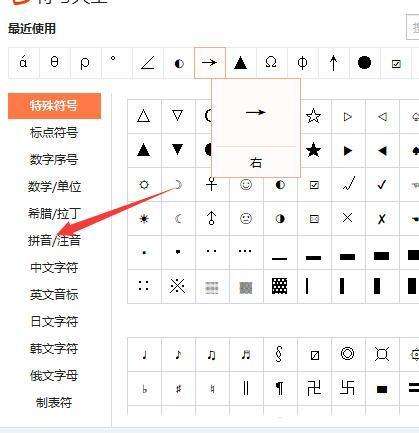Viewport: 419px width, 433px height.
Task: Insert the ballot X mark ✗
Action: tap(382, 218)
